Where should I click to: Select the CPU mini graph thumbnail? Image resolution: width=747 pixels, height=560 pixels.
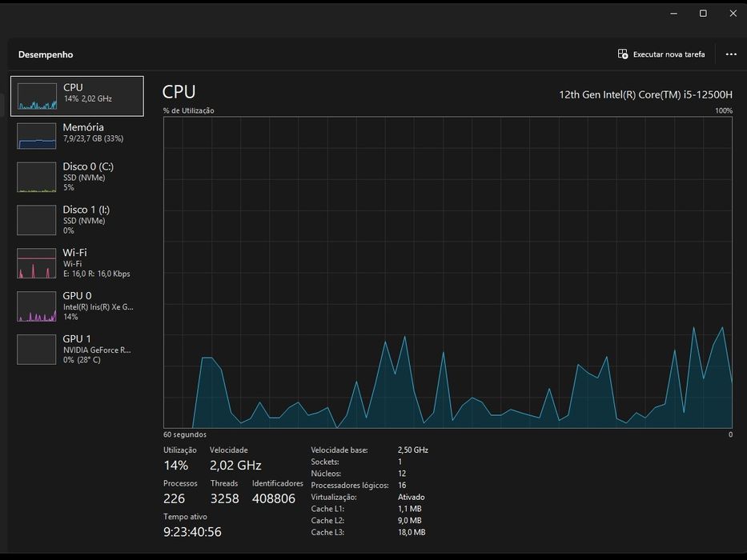(x=37, y=96)
